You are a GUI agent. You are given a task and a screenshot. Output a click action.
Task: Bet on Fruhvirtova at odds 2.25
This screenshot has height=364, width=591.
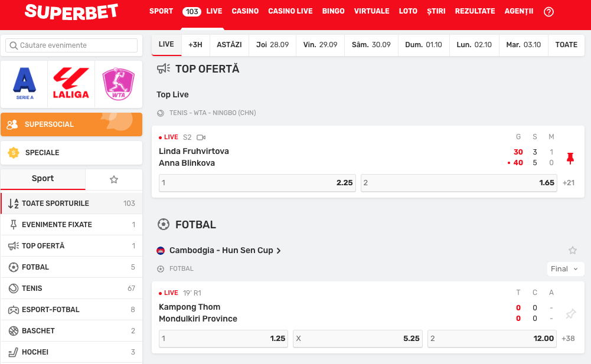pyautogui.click(x=257, y=183)
